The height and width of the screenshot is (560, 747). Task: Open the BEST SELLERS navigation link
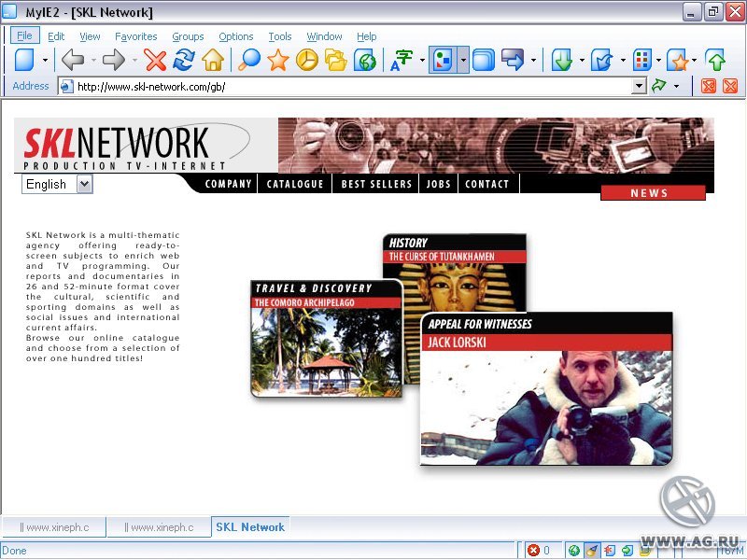click(376, 184)
